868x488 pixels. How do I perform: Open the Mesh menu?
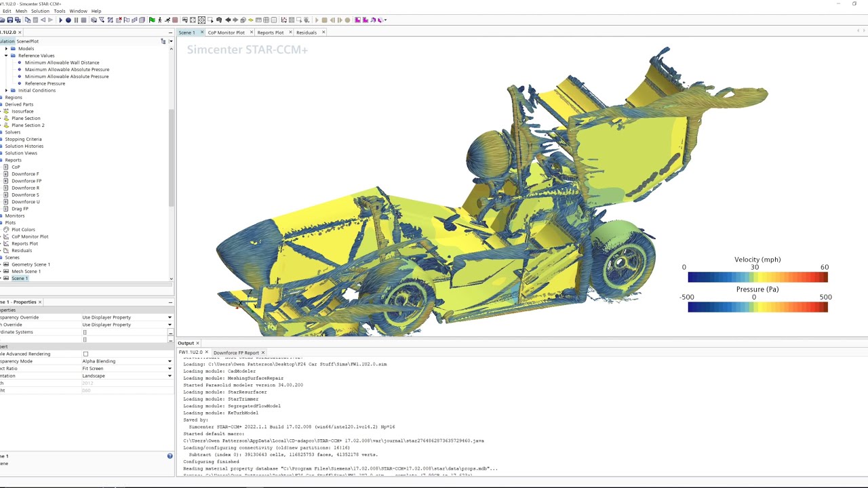click(21, 11)
